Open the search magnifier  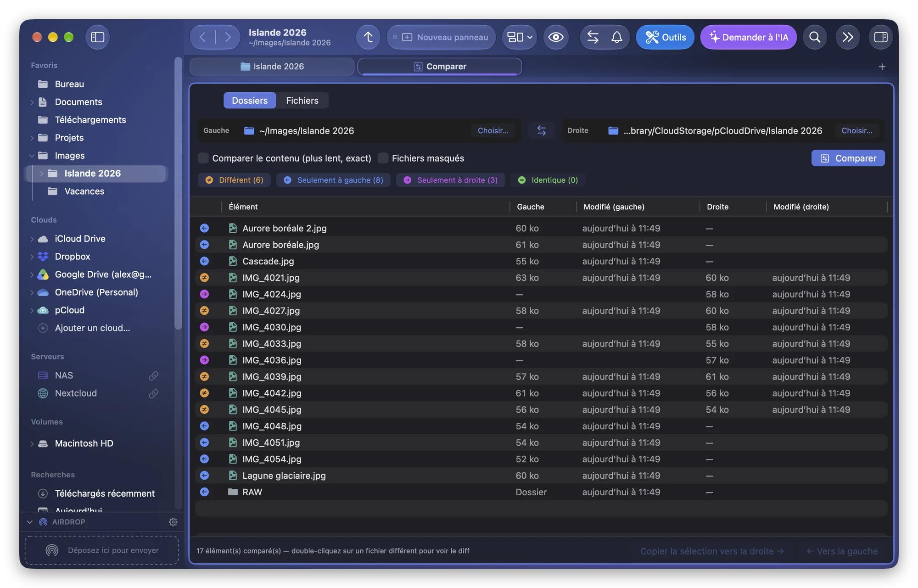[x=815, y=37]
